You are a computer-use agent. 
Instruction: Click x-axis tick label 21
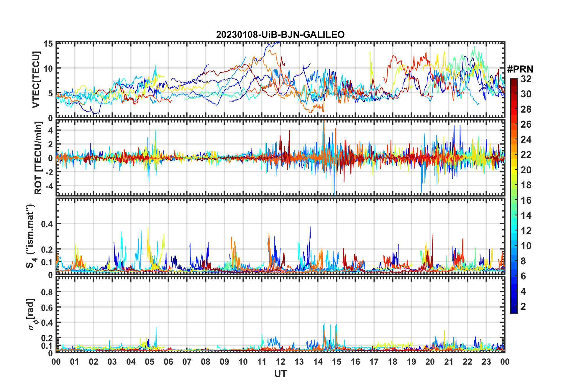(449, 362)
